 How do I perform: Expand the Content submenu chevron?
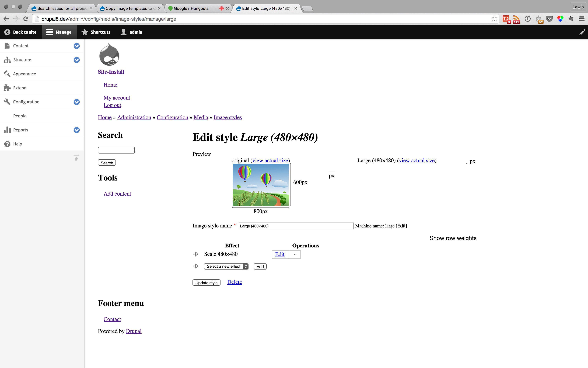(76, 46)
